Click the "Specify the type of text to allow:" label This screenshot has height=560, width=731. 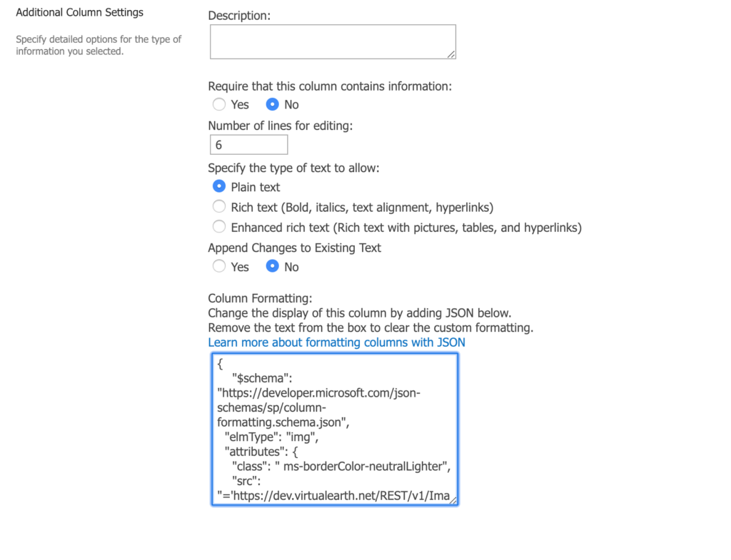[293, 168]
